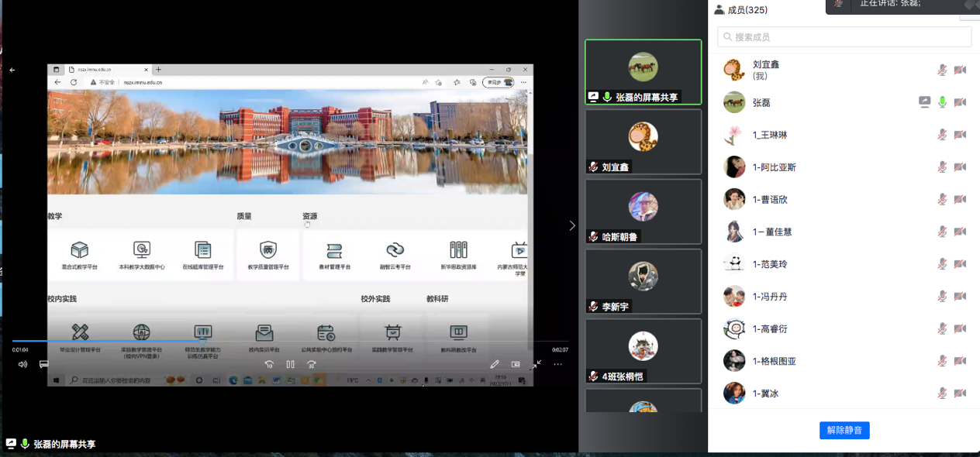Image resolution: width=980 pixels, height=457 pixels.
Task: Exit full screen with the arrows icon
Action: (536, 364)
